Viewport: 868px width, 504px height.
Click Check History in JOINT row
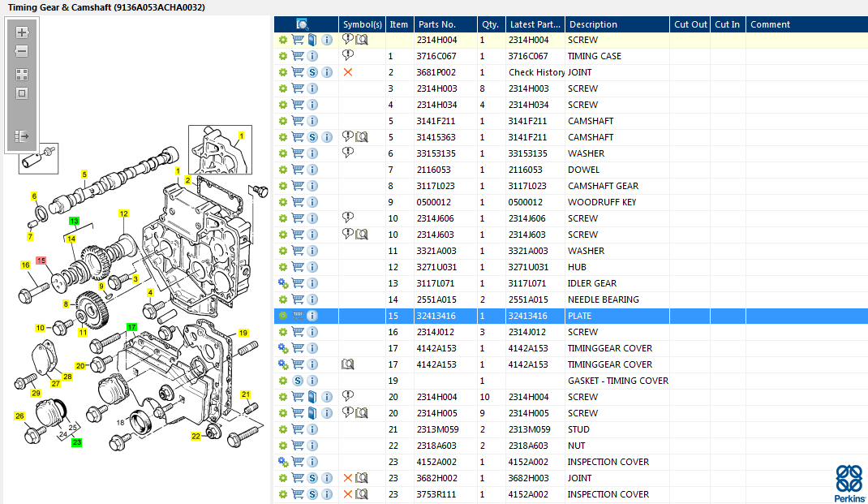click(536, 72)
